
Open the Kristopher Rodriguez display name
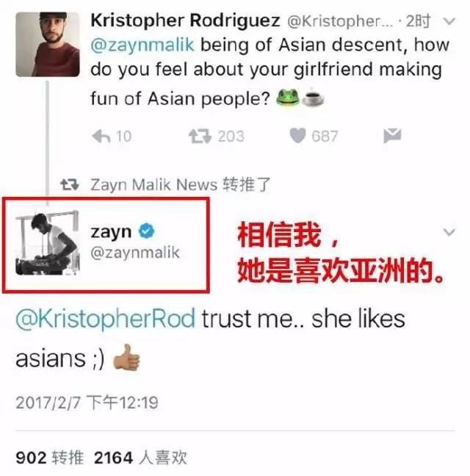pos(185,21)
